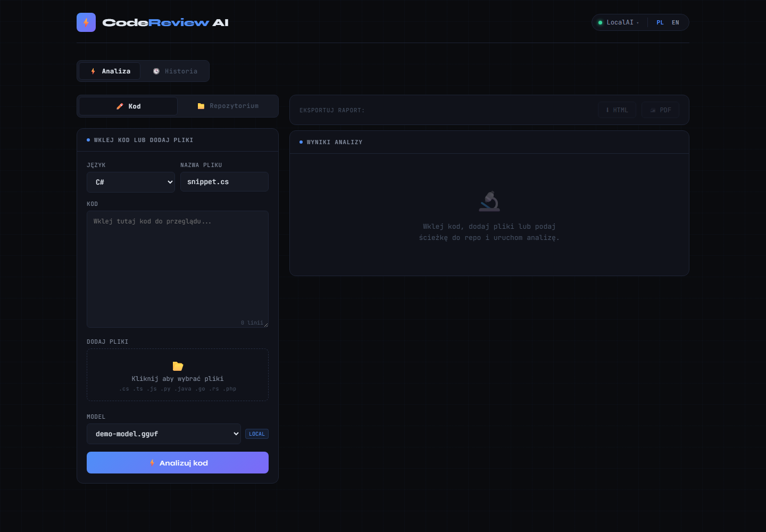Click the empty-state hint text in results
The image size is (766, 532).
click(489, 232)
